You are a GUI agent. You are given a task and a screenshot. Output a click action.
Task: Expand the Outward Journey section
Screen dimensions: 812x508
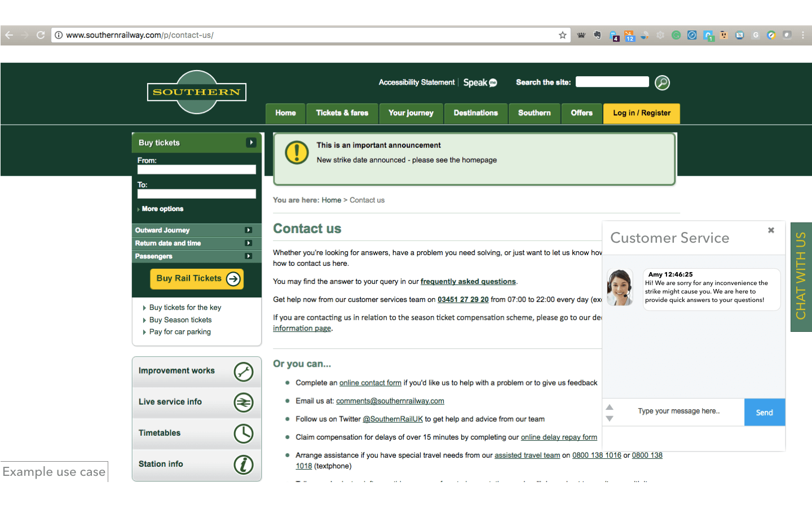196,230
